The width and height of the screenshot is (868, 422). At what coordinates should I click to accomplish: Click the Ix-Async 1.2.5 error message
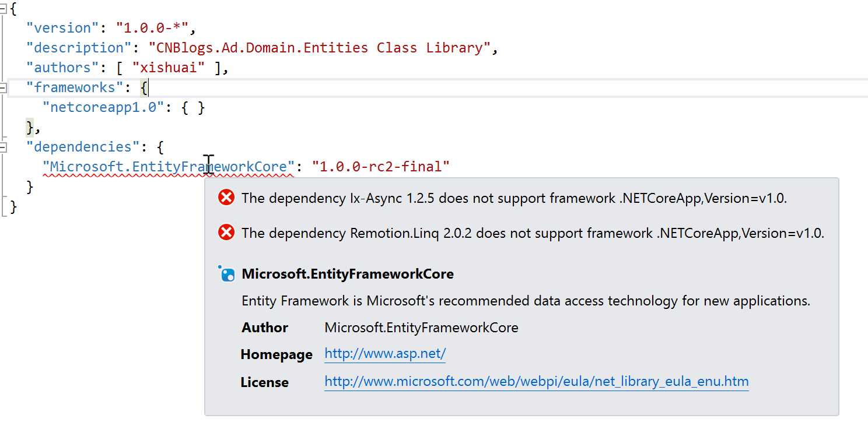[514, 198]
